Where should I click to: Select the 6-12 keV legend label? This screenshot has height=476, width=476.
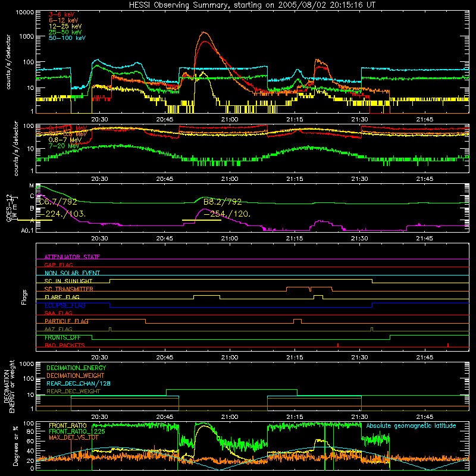tap(64, 20)
